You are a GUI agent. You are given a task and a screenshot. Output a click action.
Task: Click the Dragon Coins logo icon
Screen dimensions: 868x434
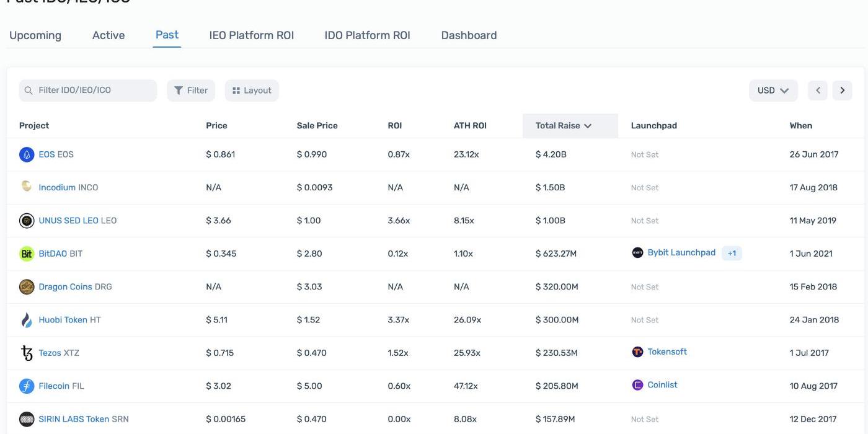pos(27,287)
